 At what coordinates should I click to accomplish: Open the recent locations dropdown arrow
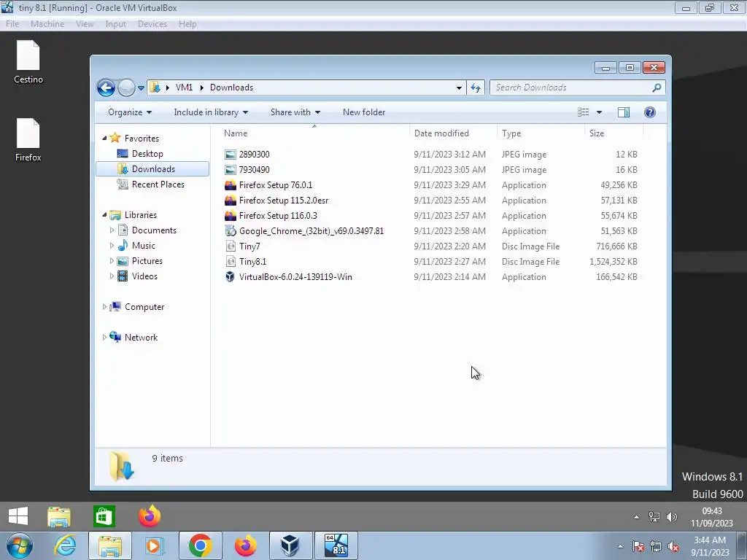pyautogui.click(x=141, y=88)
